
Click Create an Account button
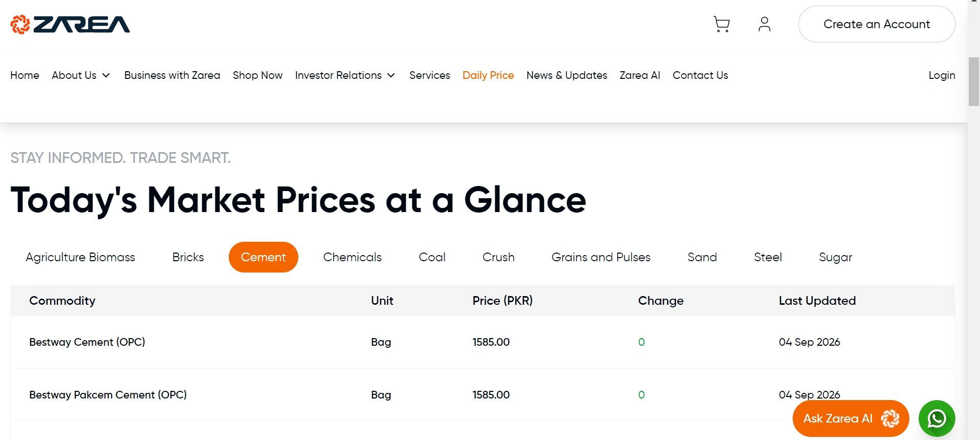click(x=876, y=24)
